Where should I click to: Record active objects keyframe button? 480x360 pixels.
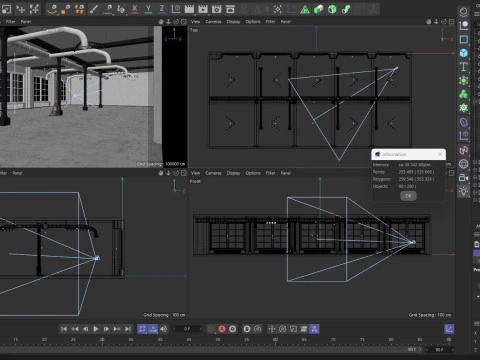pos(211,329)
